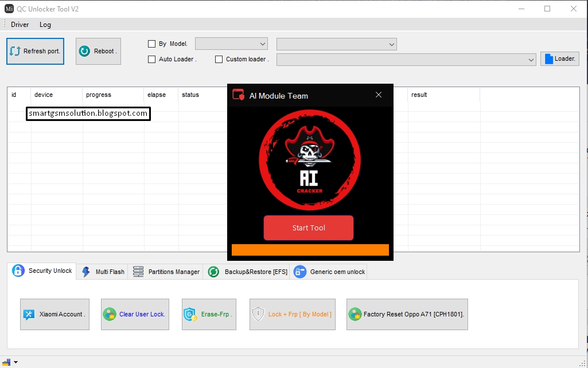Click the stacked-disks Partitions Manager icon
Viewport: 588px width, 368px height.
tap(138, 271)
